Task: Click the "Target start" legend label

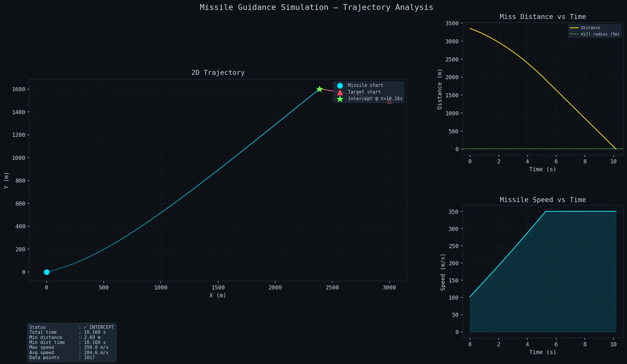Action: [364, 92]
